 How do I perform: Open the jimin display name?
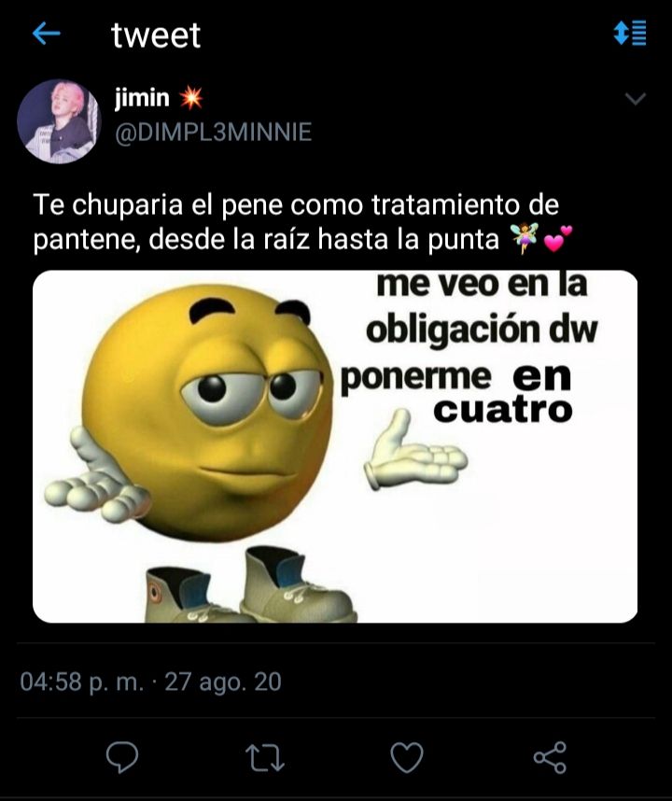[143, 97]
